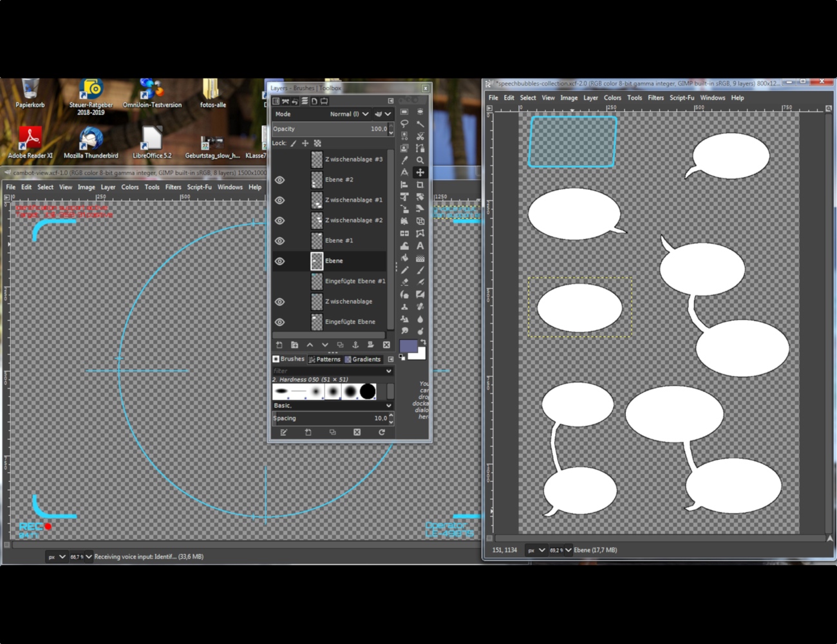
Task: Enable the lock alpha channel toggle
Action: pos(318,143)
